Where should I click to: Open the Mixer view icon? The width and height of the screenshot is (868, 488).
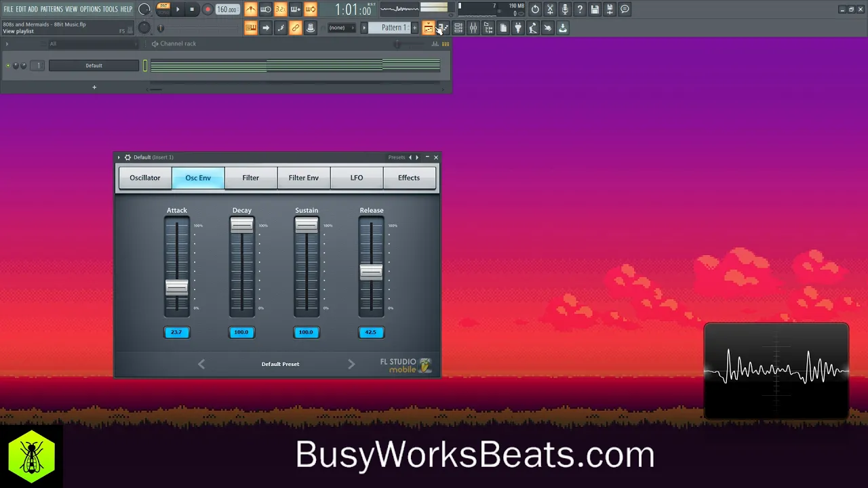coord(473,28)
